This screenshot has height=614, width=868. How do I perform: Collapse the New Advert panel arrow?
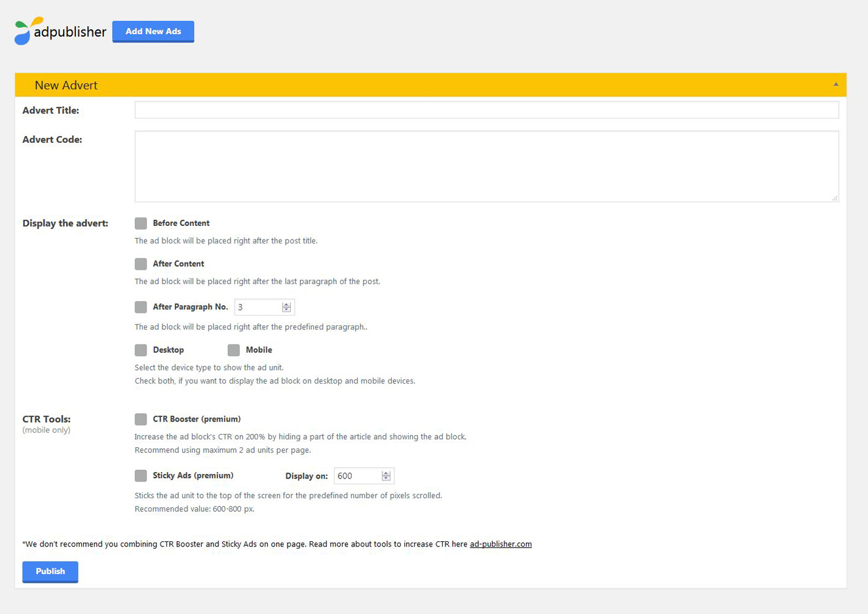point(836,84)
